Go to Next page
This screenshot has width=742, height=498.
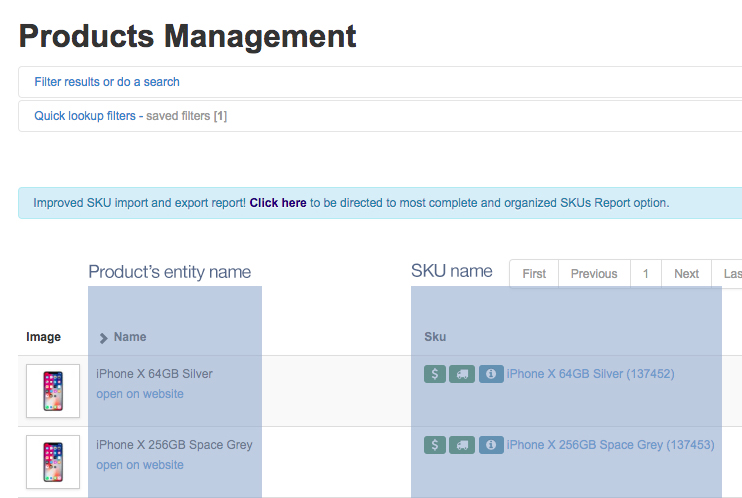click(686, 274)
